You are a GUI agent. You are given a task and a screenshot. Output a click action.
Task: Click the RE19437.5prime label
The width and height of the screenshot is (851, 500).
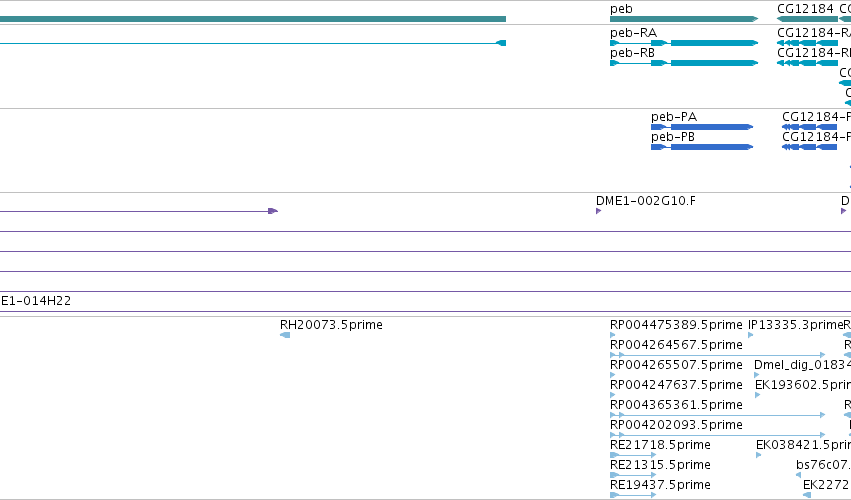[x=660, y=485]
